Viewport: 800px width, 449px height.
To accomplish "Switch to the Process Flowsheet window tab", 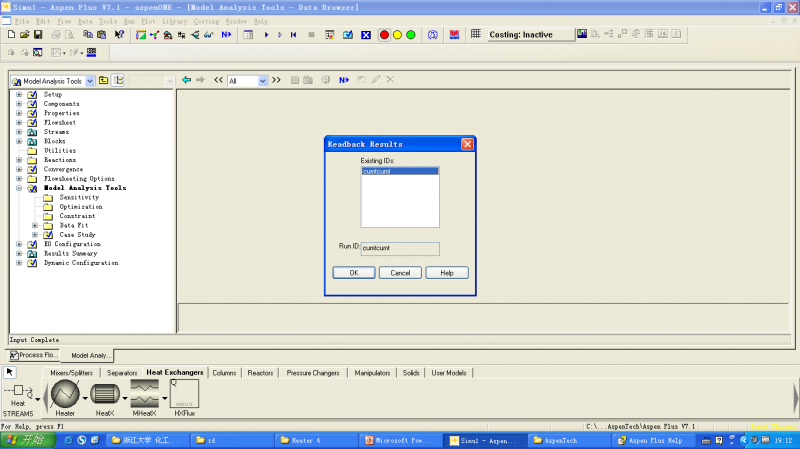I will coord(34,355).
